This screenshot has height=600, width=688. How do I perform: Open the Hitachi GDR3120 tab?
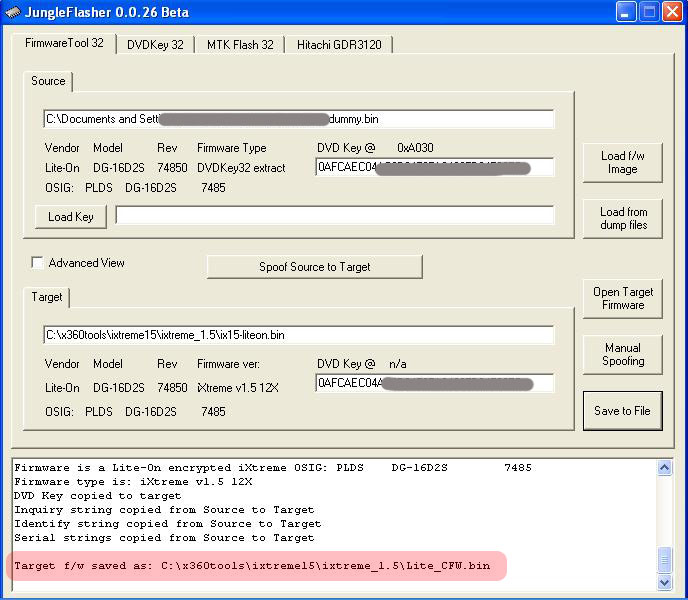pyautogui.click(x=339, y=45)
